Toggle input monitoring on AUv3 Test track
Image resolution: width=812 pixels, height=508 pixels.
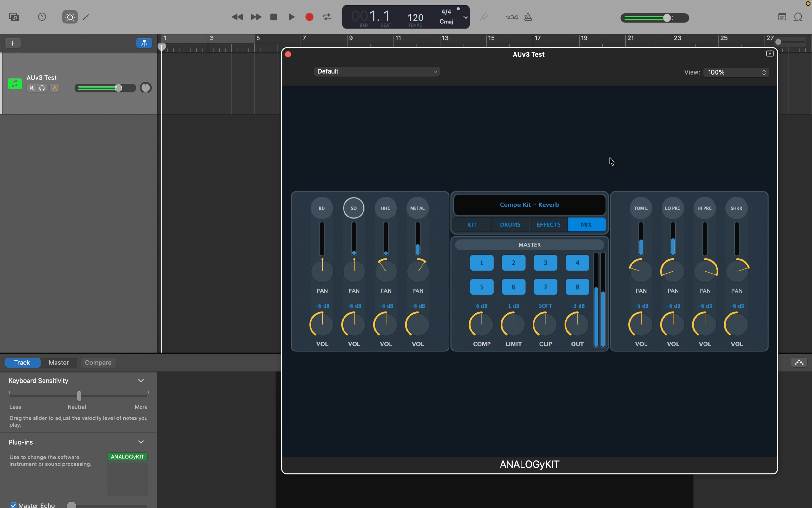pyautogui.click(x=55, y=88)
